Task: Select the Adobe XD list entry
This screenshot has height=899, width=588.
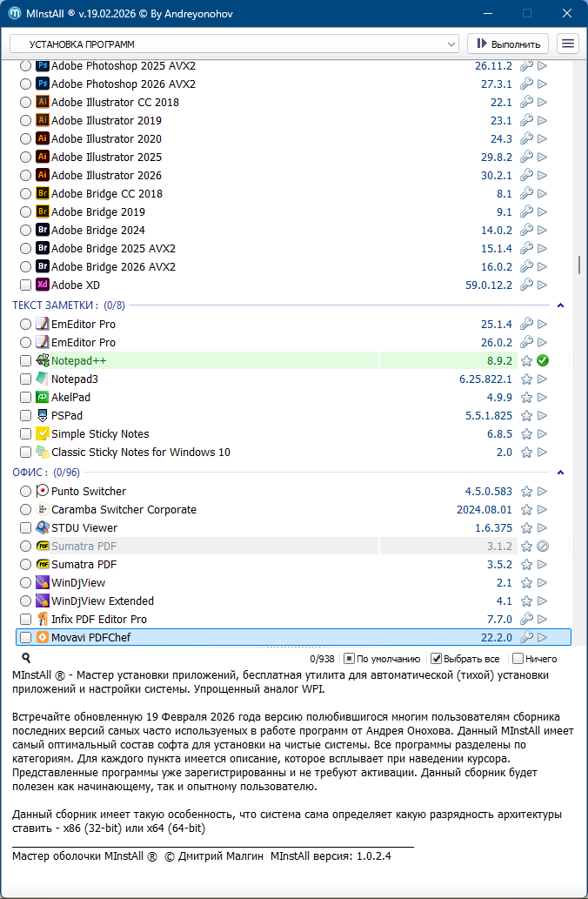Action: (x=76, y=285)
